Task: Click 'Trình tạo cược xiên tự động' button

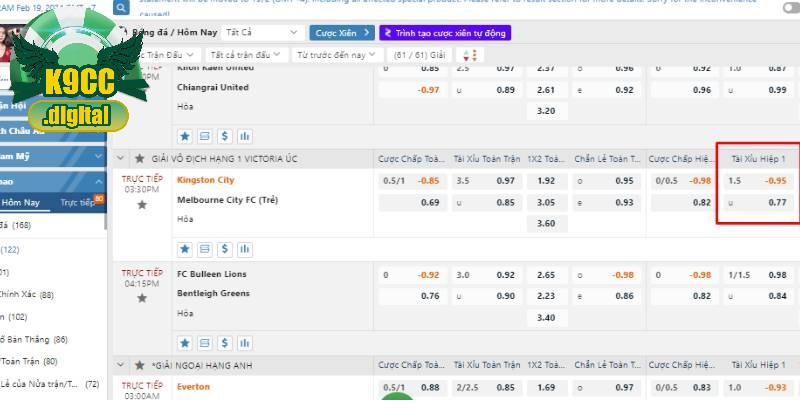Action: point(445,33)
